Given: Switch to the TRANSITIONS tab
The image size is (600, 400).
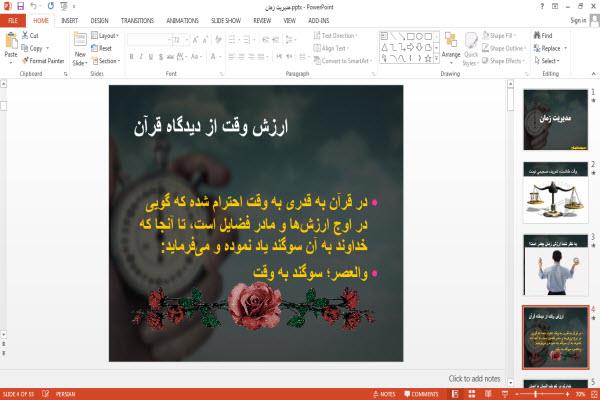Looking at the screenshot, I should coord(137,20).
